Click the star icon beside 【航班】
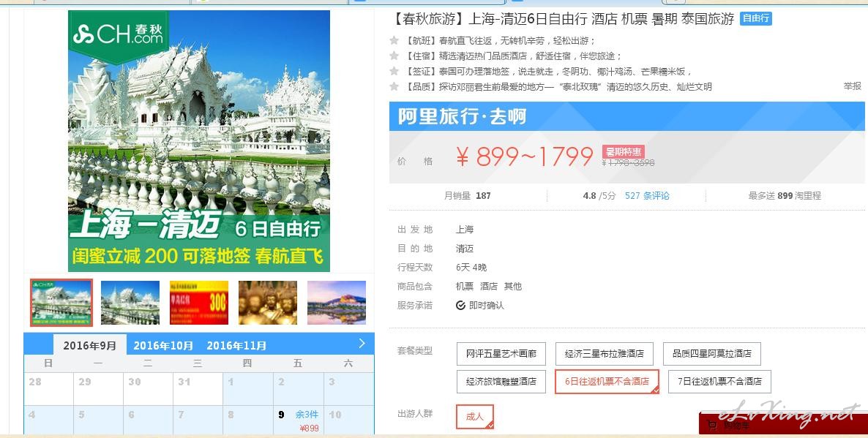Screen dimensions: 868x438 (394, 40)
